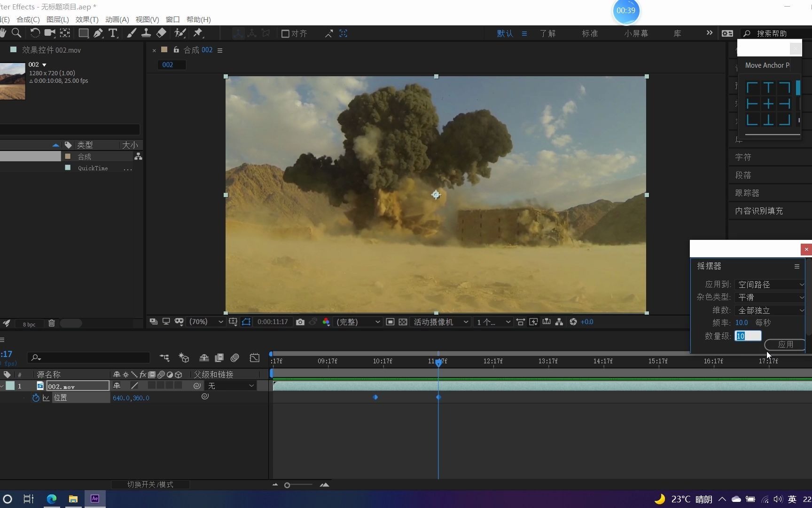Open the 动画(A) menu
This screenshot has width=812, height=508.
tap(117, 19)
